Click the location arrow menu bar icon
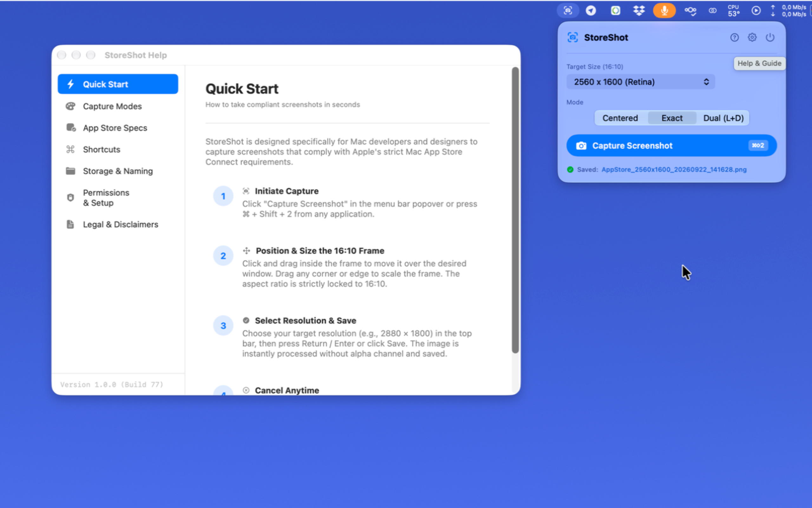812x508 pixels. coord(591,10)
